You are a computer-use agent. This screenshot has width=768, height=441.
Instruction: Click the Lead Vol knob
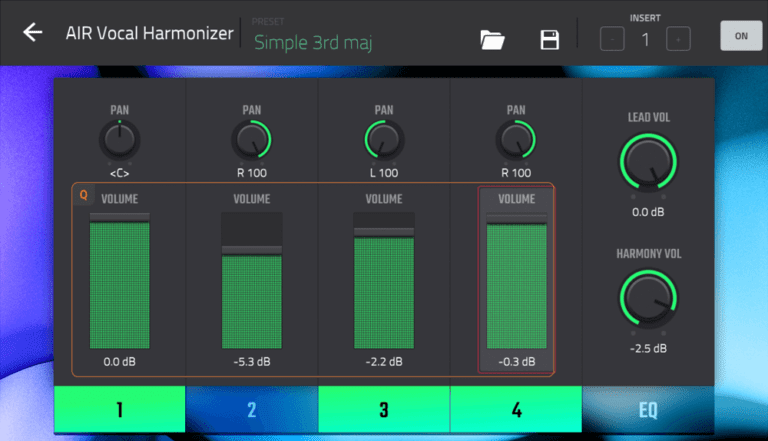pyautogui.click(x=648, y=160)
